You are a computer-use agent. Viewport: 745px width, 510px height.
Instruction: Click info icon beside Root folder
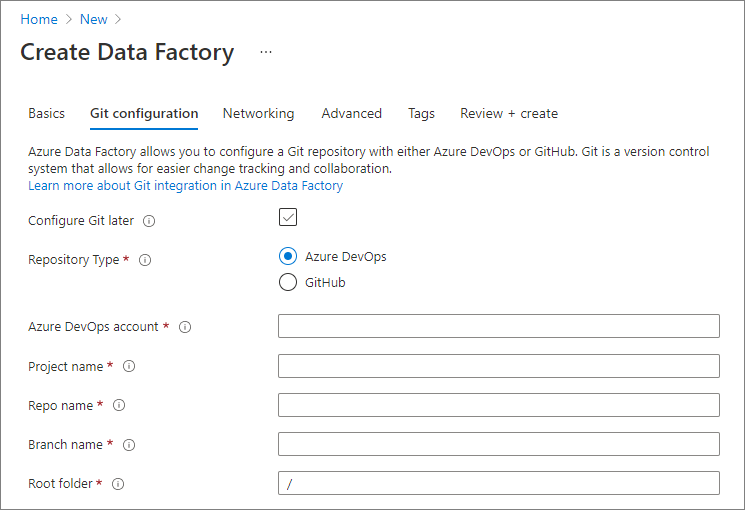(x=118, y=484)
